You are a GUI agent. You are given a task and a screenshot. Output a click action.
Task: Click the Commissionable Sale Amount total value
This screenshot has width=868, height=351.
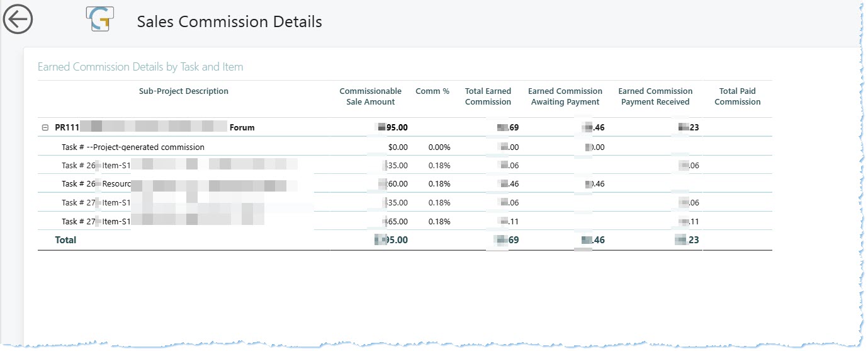point(392,240)
